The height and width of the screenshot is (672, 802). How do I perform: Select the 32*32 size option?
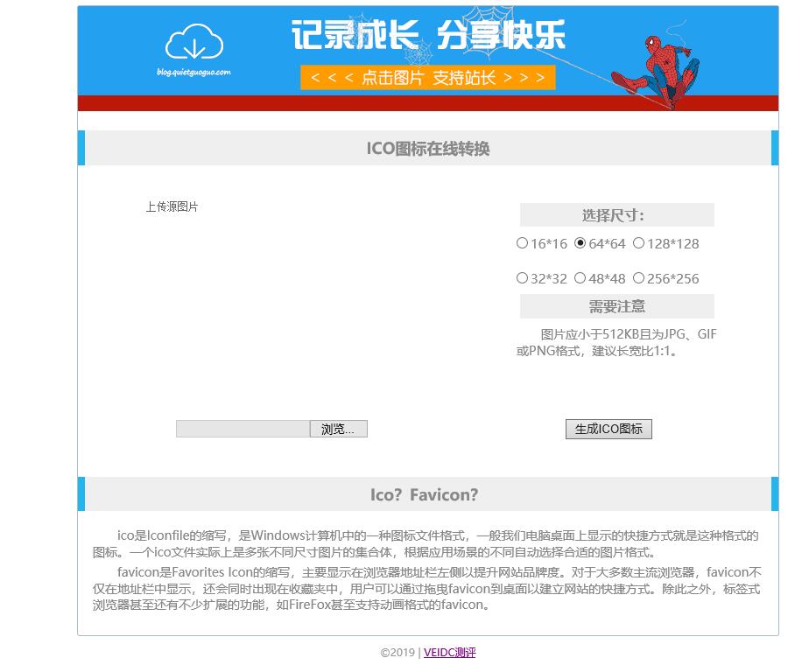coord(523,278)
